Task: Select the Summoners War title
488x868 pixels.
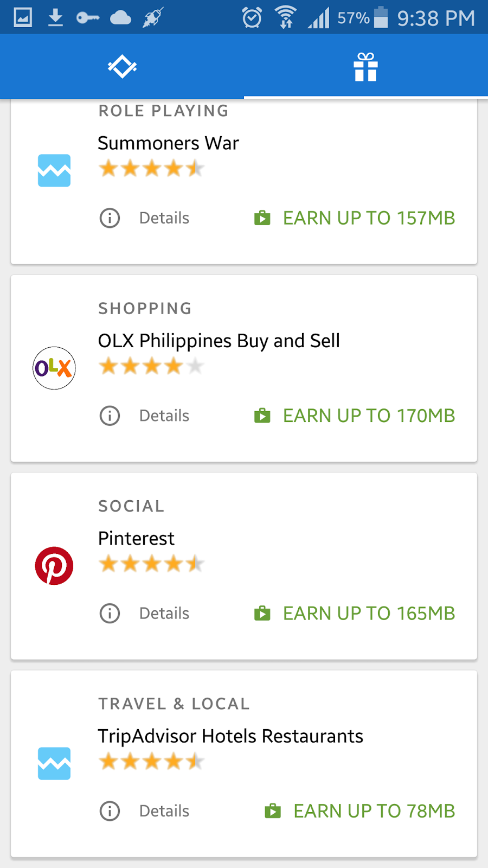Action: point(168,143)
